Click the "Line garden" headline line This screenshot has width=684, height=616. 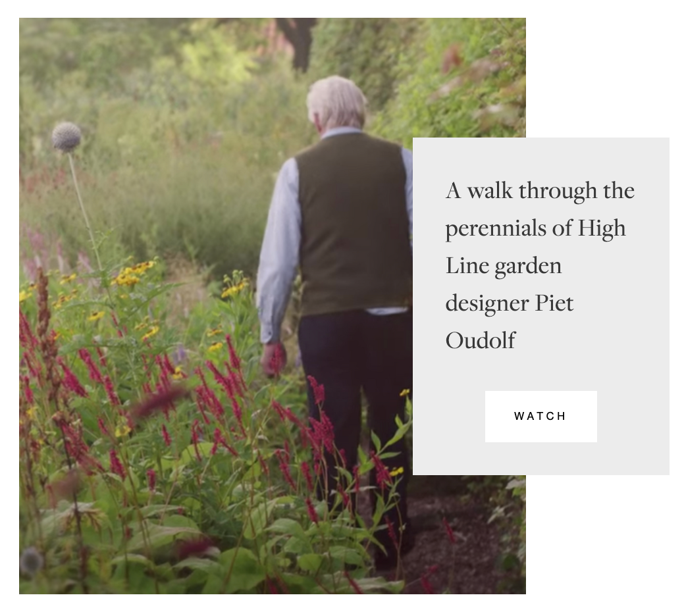click(x=504, y=266)
